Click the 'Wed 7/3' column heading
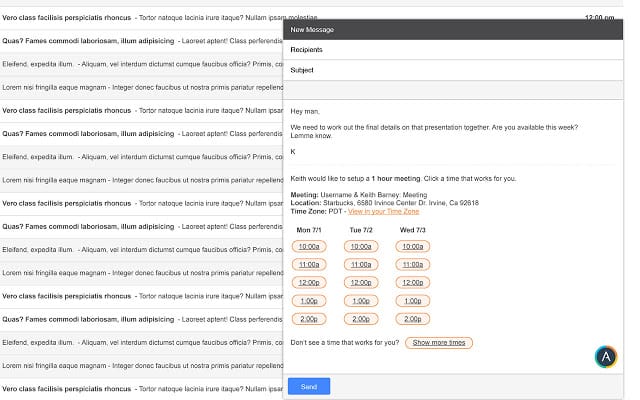Image resolution: width=640 pixels, height=400 pixels. pyautogui.click(x=413, y=230)
